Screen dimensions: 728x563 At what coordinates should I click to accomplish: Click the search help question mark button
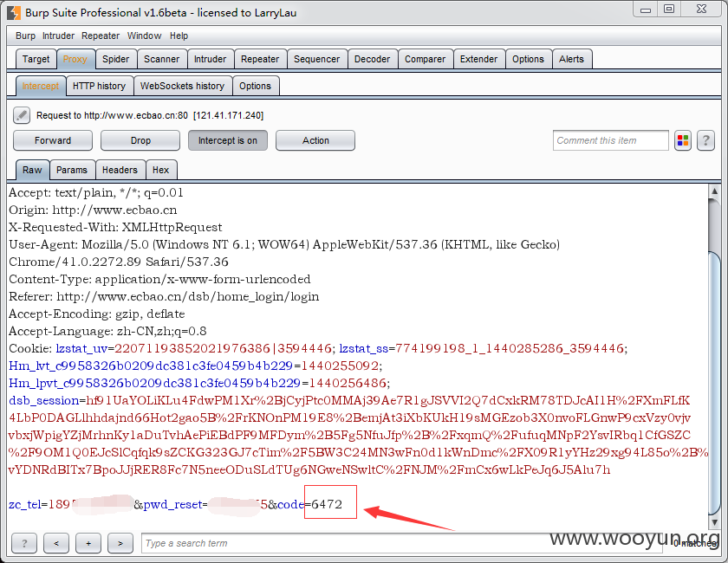[24, 543]
